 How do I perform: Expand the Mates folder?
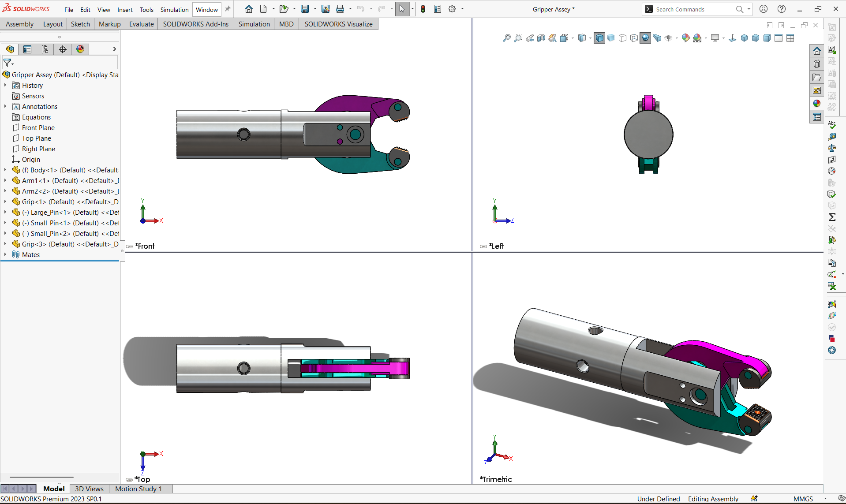(5, 254)
